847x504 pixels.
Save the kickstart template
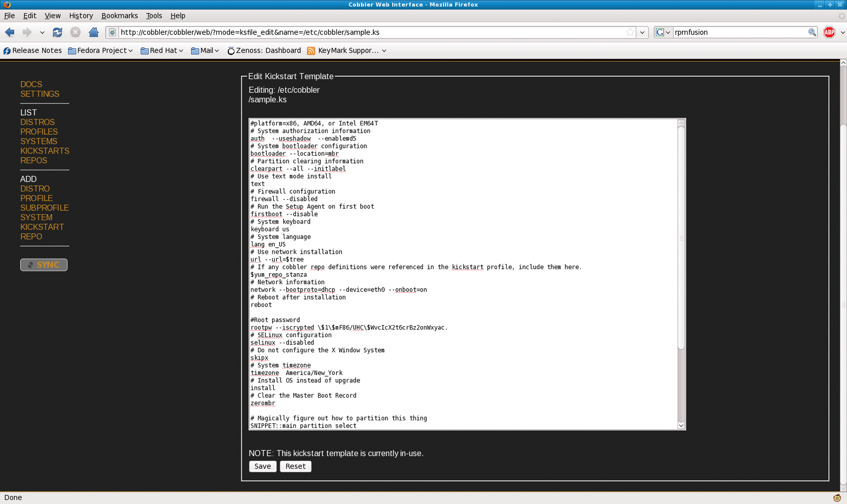263,466
